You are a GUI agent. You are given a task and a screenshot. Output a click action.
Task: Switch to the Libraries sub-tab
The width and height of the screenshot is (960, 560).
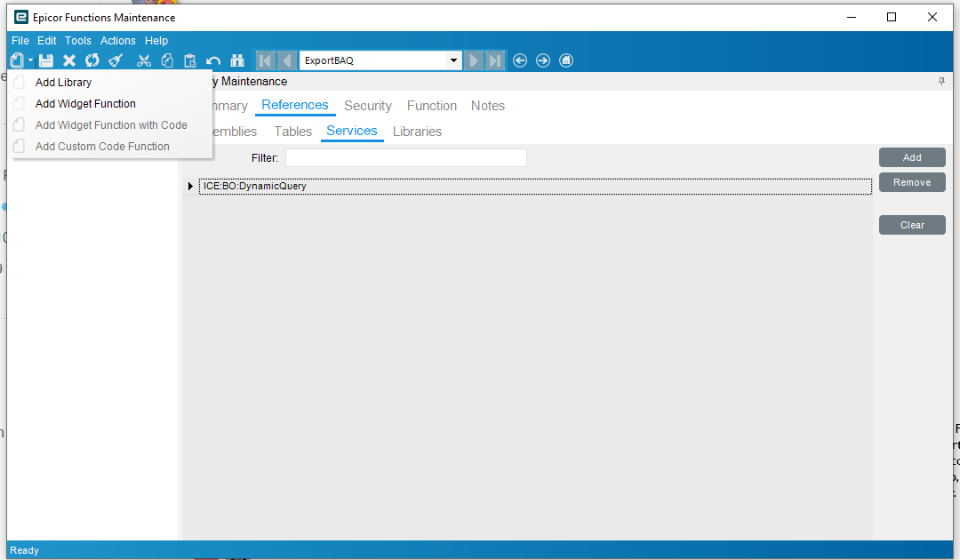coord(417,132)
